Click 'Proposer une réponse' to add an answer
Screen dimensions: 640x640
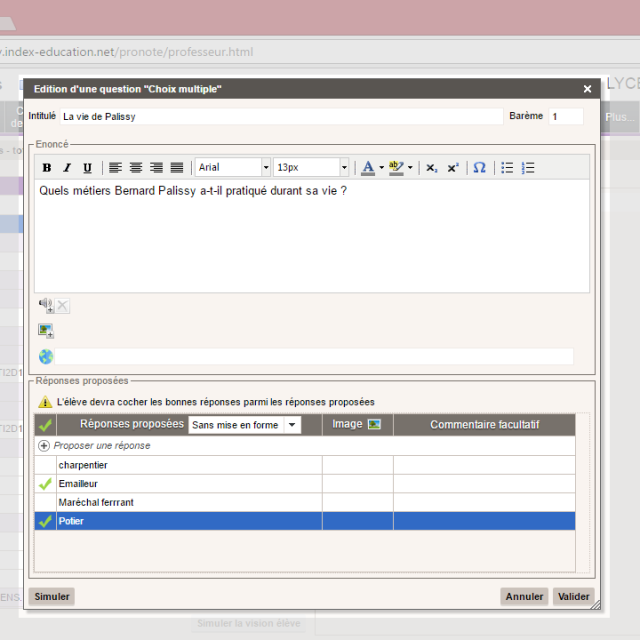click(101, 446)
